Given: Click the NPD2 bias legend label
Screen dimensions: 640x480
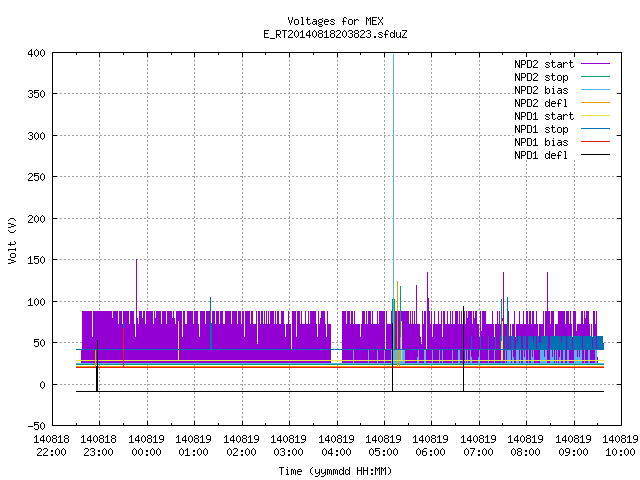Looking at the screenshot, I should [x=541, y=90].
